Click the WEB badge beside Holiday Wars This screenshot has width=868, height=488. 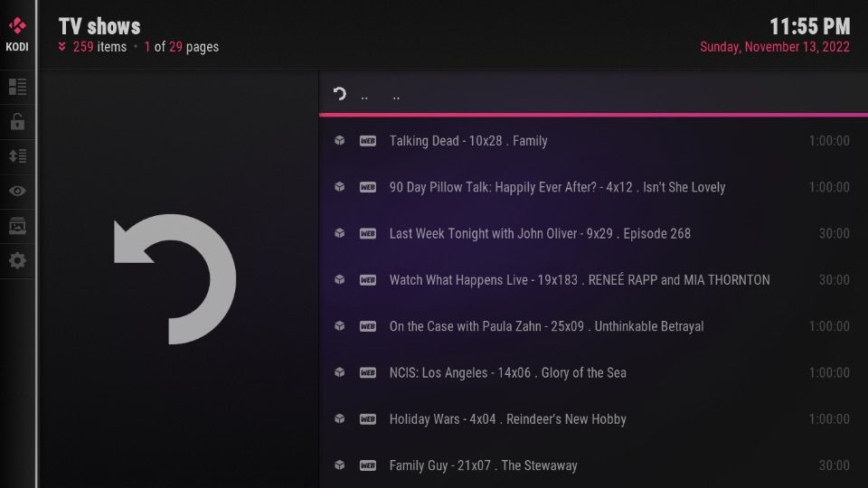coord(368,418)
